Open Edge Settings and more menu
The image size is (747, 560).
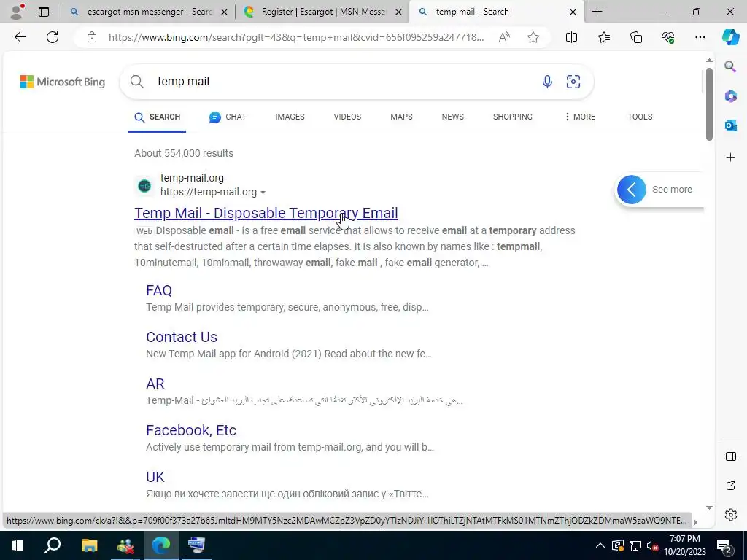(x=700, y=37)
